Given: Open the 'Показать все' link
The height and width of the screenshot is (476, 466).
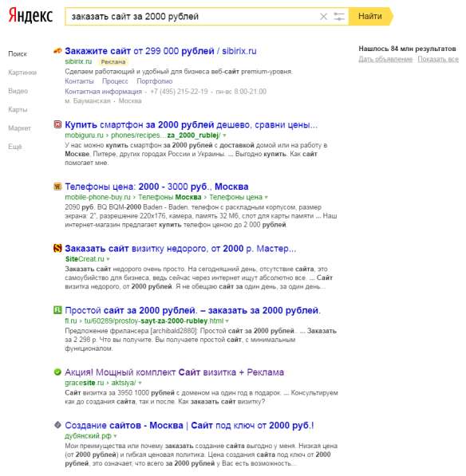Looking at the screenshot, I should coord(438,59).
